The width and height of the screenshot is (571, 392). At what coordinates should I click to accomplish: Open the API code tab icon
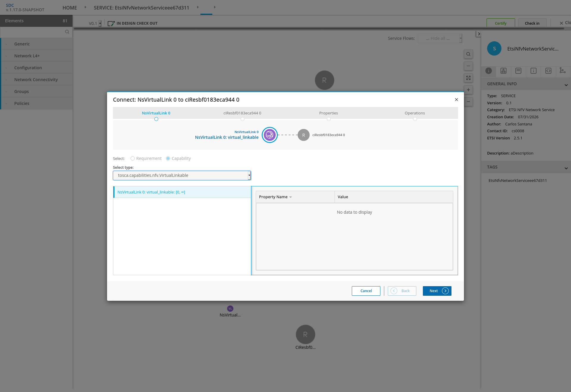coord(548,71)
